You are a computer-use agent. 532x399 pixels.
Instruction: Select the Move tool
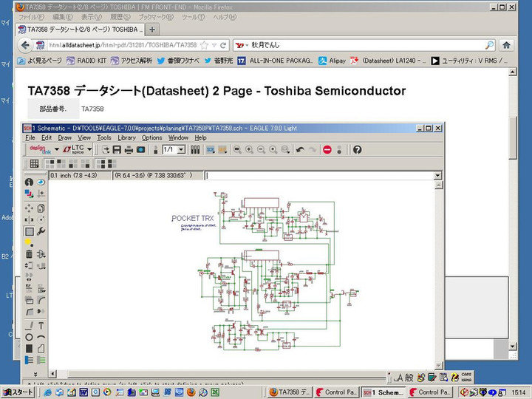[30, 208]
